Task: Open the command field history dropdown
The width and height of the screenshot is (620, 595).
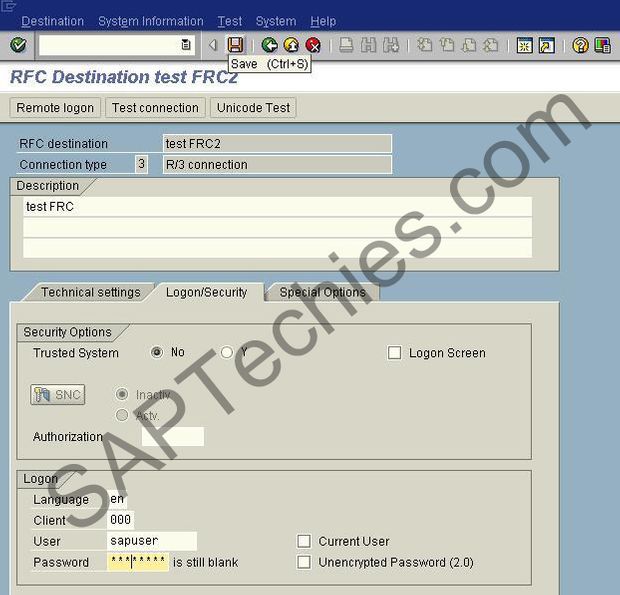Action: [x=185, y=45]
